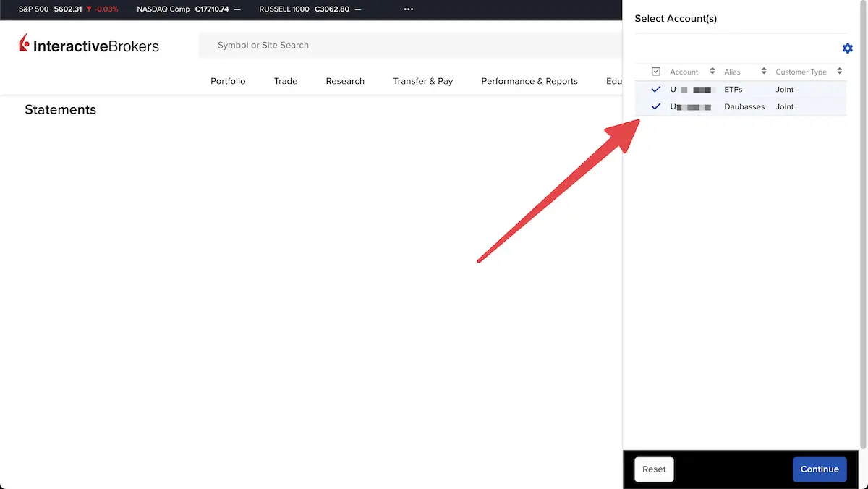Focus the Symbol or Site Search field
The image size is (868, 489).
pyautogui.click(x=410, y=45)
